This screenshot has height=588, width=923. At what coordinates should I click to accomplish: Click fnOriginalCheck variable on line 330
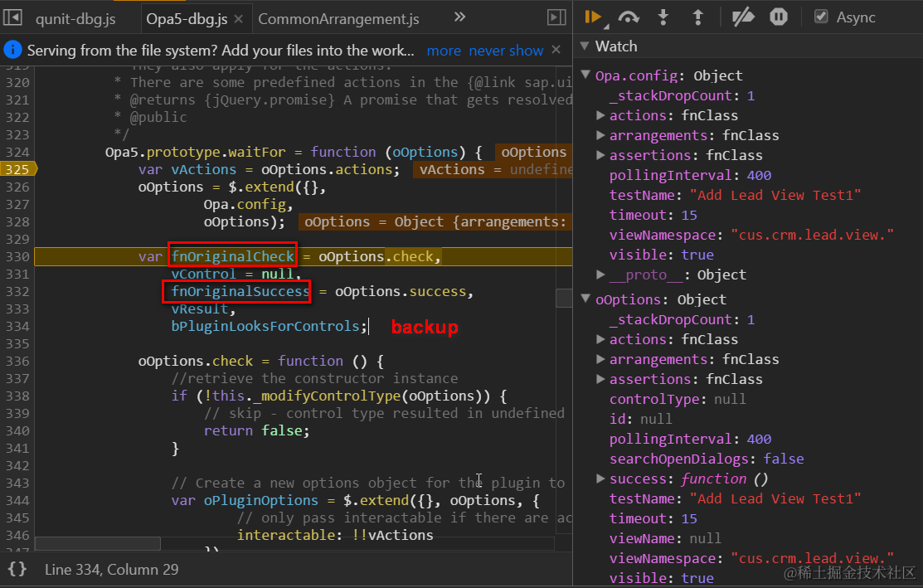232,256
